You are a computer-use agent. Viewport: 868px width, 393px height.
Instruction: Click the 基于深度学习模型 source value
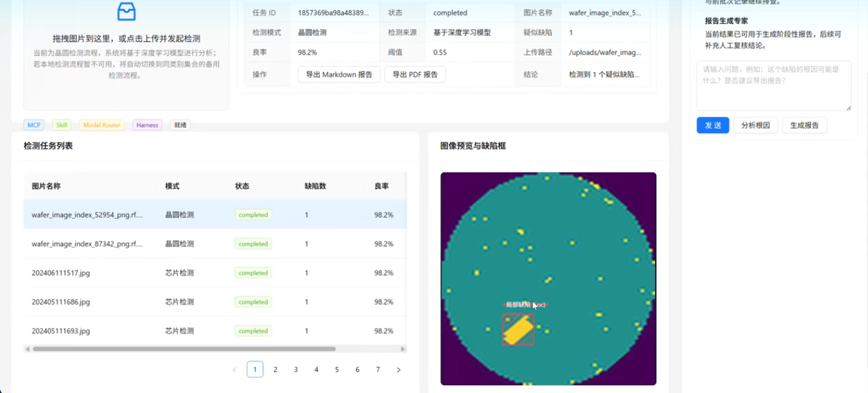(x=462, y=32)
